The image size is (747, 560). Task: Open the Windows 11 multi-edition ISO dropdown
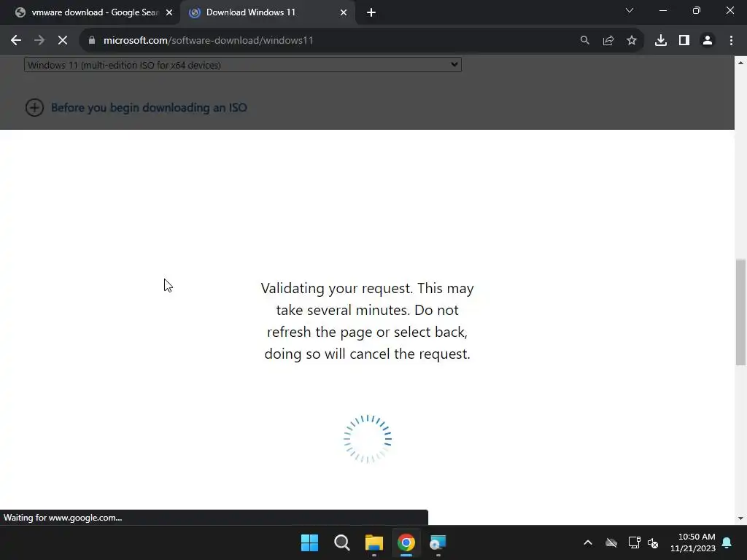click(242, 65)
